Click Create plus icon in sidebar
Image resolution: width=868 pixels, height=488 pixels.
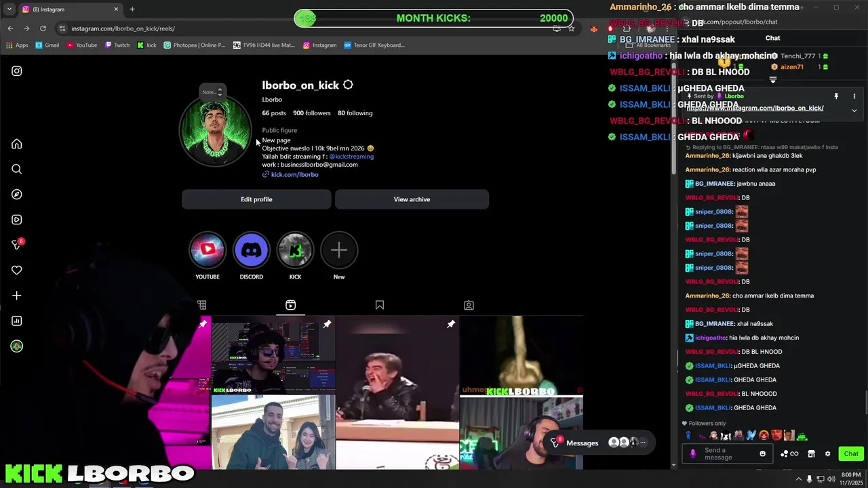pyautogui.click(x=17, y=296)
